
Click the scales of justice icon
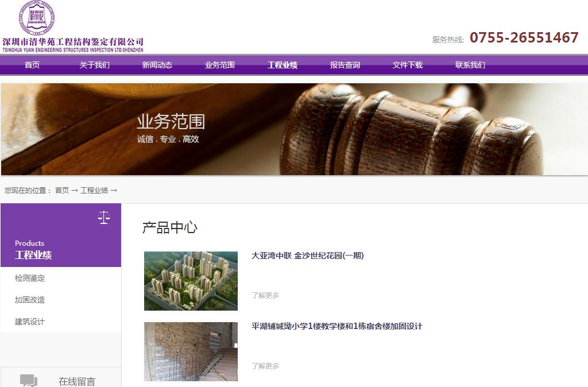(104, 217)
